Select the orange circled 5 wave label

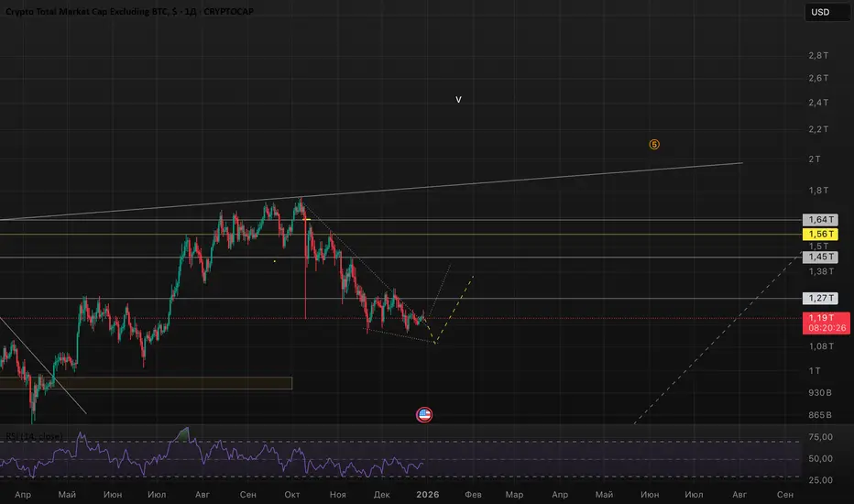click(654, 145)
